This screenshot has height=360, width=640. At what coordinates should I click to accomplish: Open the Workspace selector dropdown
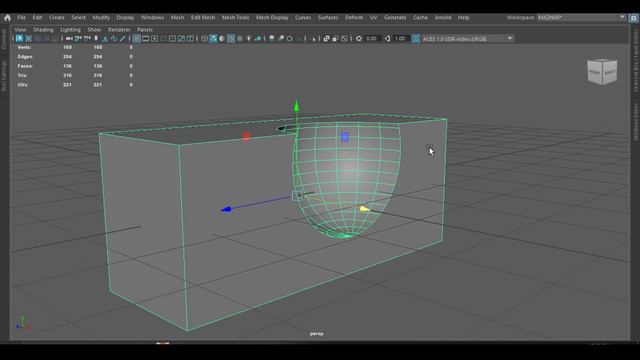click(581, 18)
